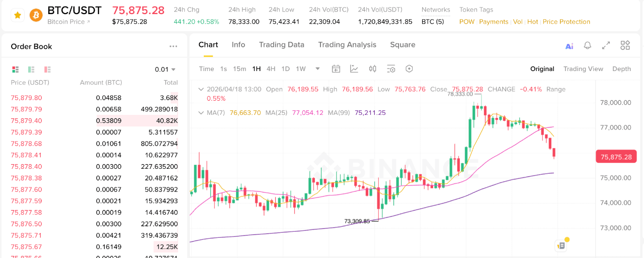Open the price alert bell icon
The height and width of the screenshot is (258, 644).
587,45
